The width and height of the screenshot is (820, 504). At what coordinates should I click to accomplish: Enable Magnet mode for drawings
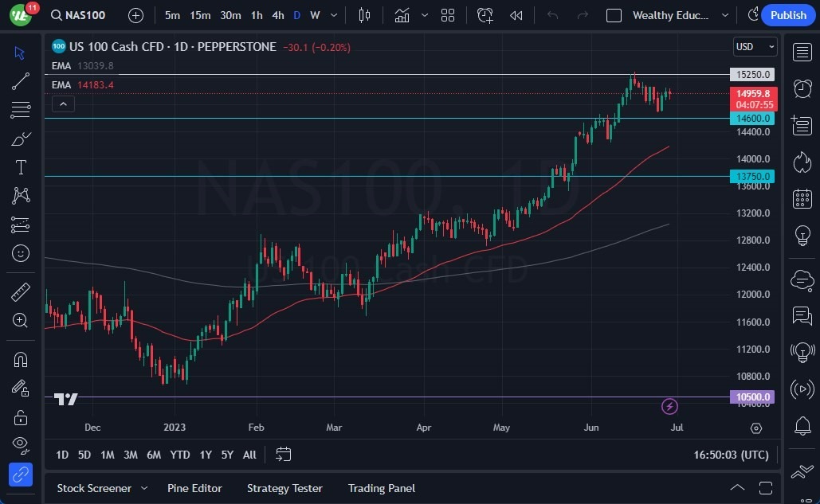pos(21,359)
